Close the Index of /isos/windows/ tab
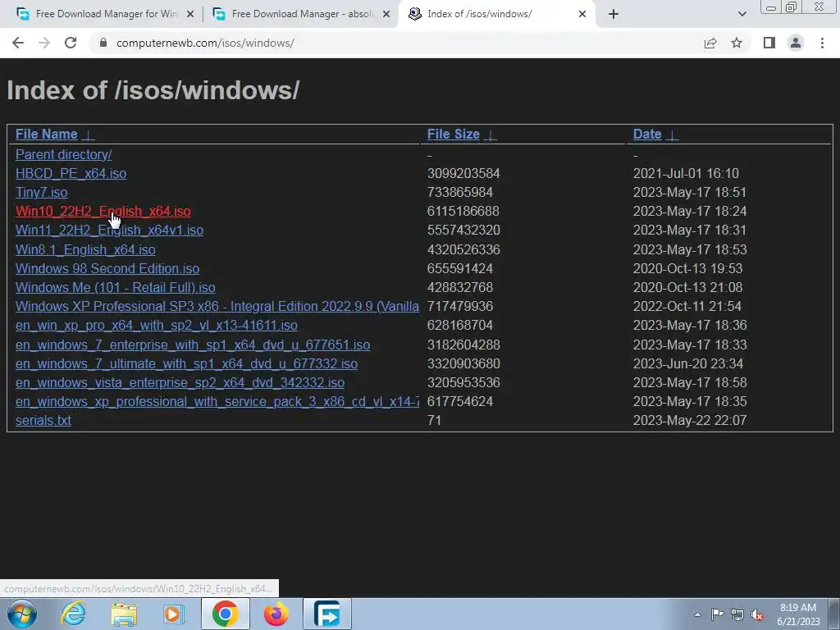Image resolution: width=840 pixels, height=630 pixels. click(x=582, y=15)
